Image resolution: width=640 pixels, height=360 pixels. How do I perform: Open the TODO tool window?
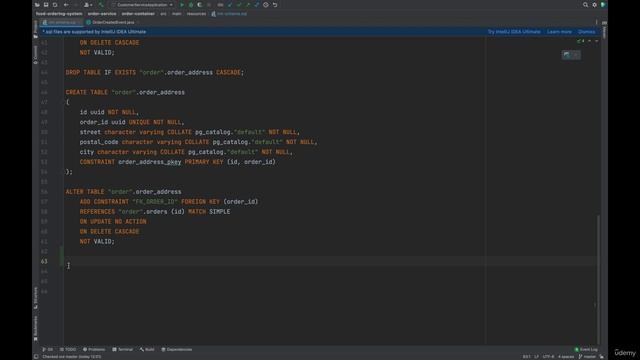pos(68,349)
